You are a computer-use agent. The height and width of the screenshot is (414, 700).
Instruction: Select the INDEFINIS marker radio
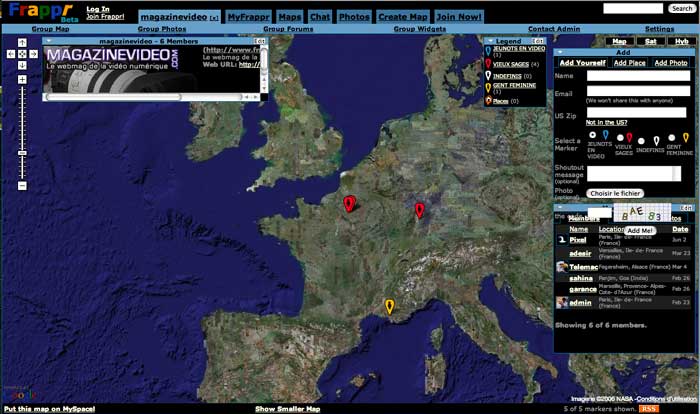click(641, 141)
